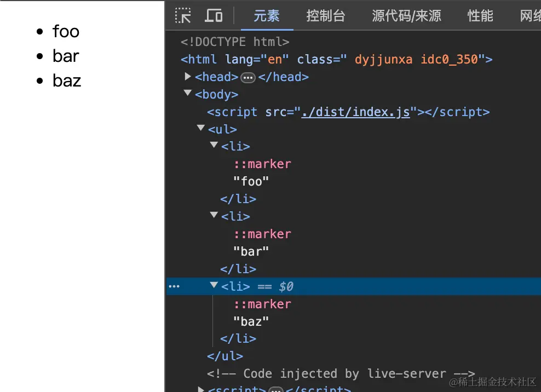Click the idc0_350 class value
This screenshot has width=541, height=392.
click(449, 59)
